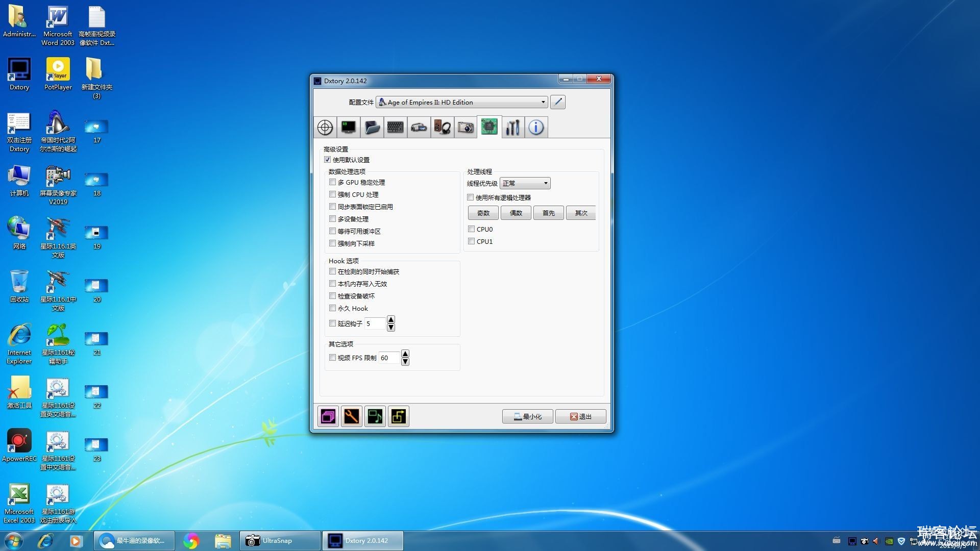The width and height of the screenshot is (980, 551).
Task: Select the Dxtory desktop shortcut
Action: 19,74
